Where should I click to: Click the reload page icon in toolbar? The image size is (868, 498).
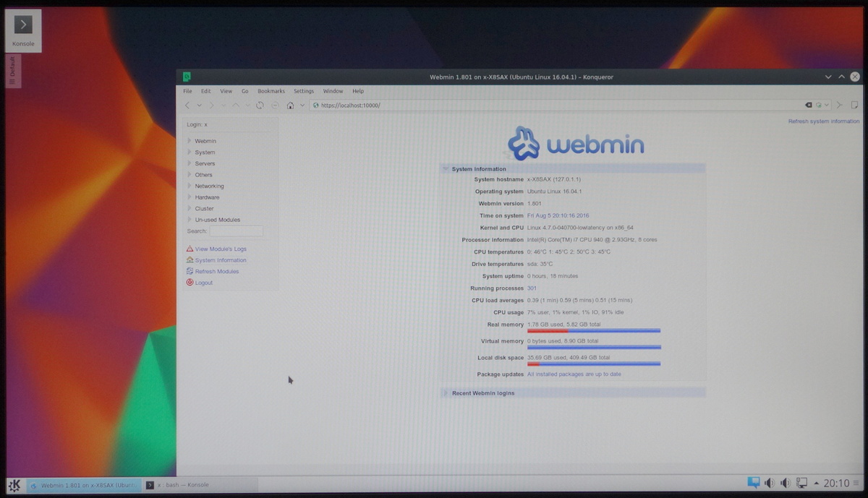(260, 106)
